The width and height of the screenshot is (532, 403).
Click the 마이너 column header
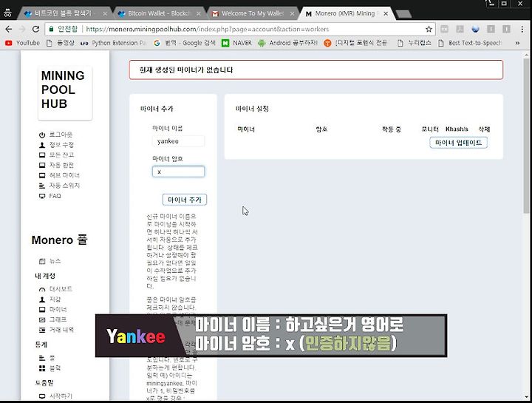click(246, 129)
